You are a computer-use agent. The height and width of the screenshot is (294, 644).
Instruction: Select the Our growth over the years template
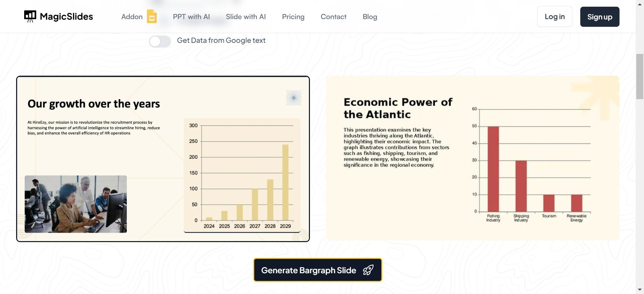(x=163, y=159)
